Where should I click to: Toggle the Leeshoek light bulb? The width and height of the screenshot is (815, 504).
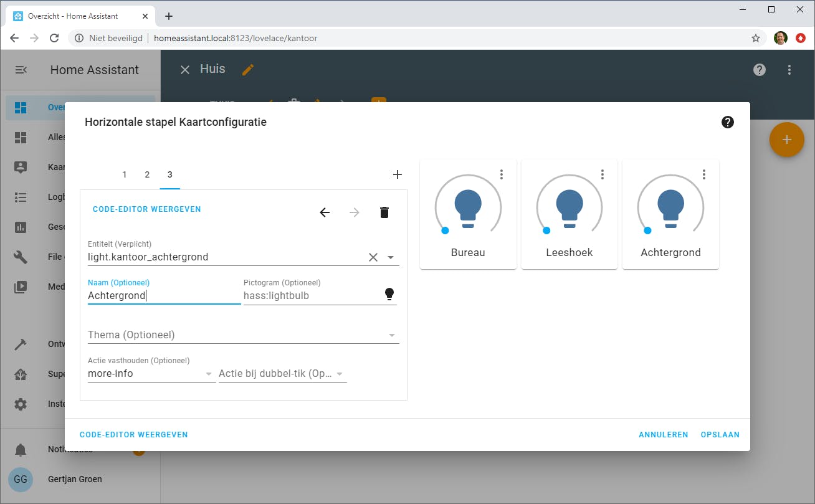click(x=570, y=208)
